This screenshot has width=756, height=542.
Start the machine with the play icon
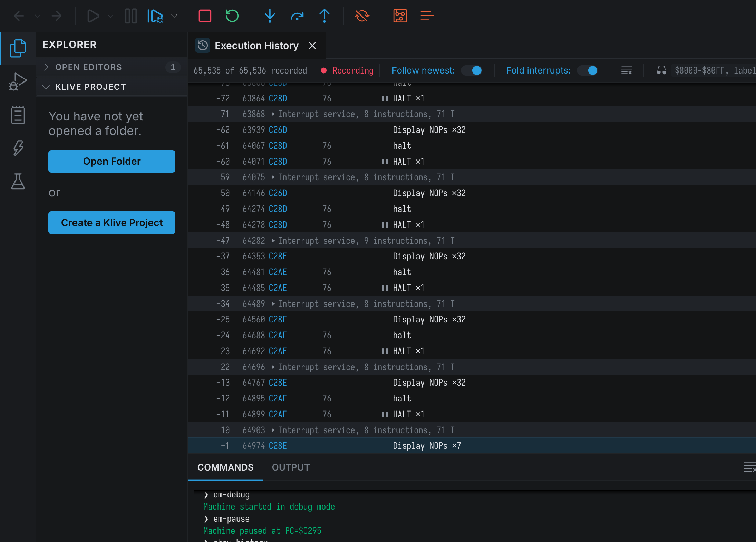[93, 16]
